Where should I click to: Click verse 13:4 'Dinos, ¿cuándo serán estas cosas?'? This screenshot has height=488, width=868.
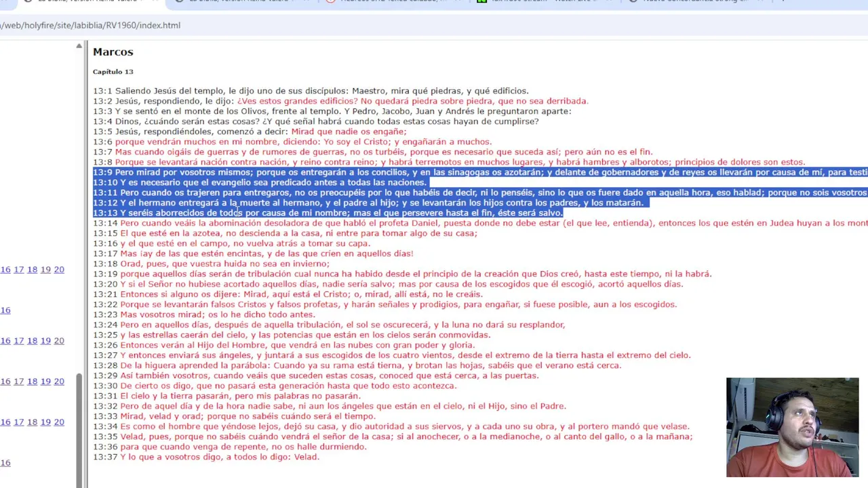point(316,121)
